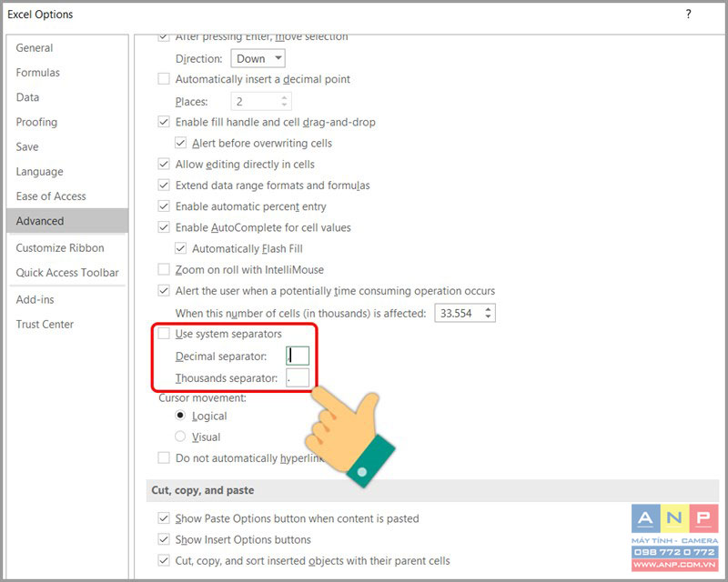The image size is (728, 582).
Task: Open the General options category
Action: 35,48
